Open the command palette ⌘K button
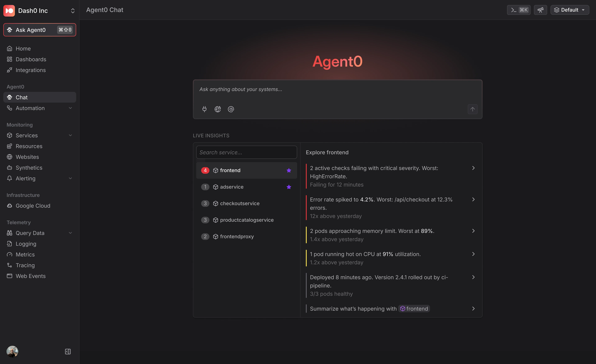Image resolution: width=596 pixels, height=364 pixels. [519, 10]
